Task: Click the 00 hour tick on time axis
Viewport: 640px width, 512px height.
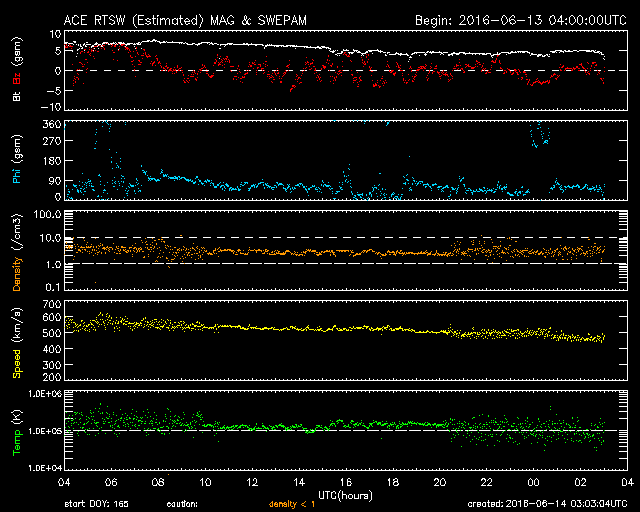Action: point(533,483)
